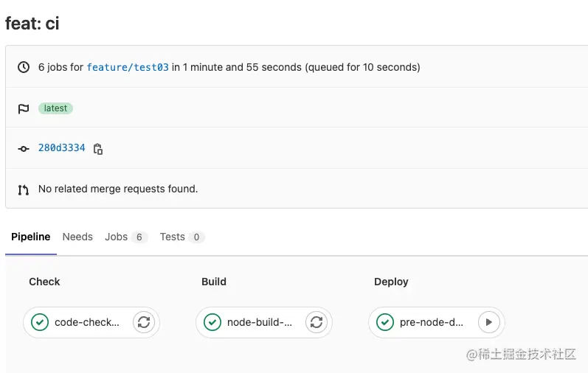This screenshot has width=588, height=373.
Task: Open the code-check job details
Action: coord(86,322)
